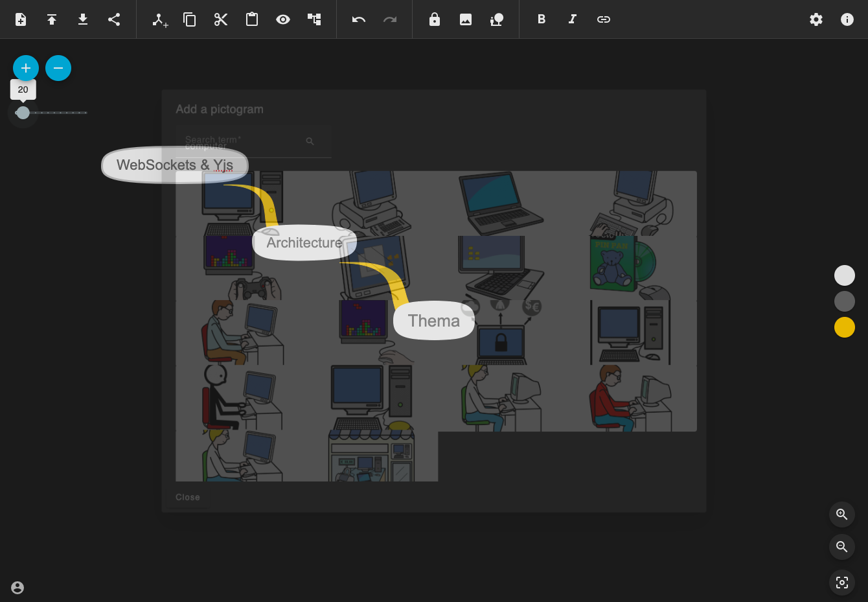Image resolution: width=868 pixels, height=602 pixels.
Task: Center the map with the focus icon
Action: pos(842,583)
